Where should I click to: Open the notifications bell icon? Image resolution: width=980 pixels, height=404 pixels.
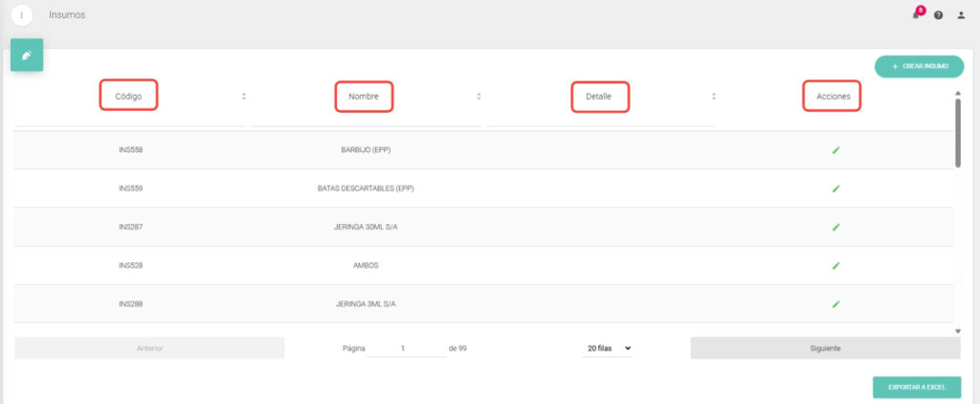pyautogui.click(x=916, y=15)
